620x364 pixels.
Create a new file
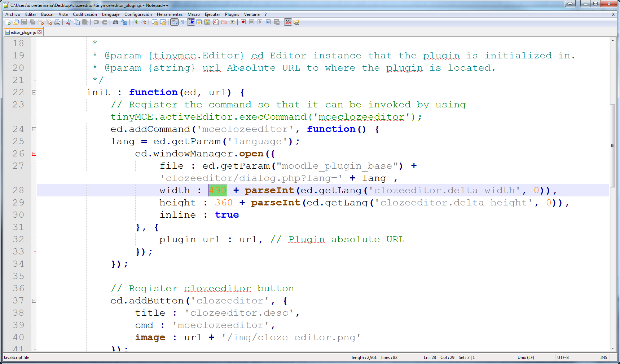[8, 22]
